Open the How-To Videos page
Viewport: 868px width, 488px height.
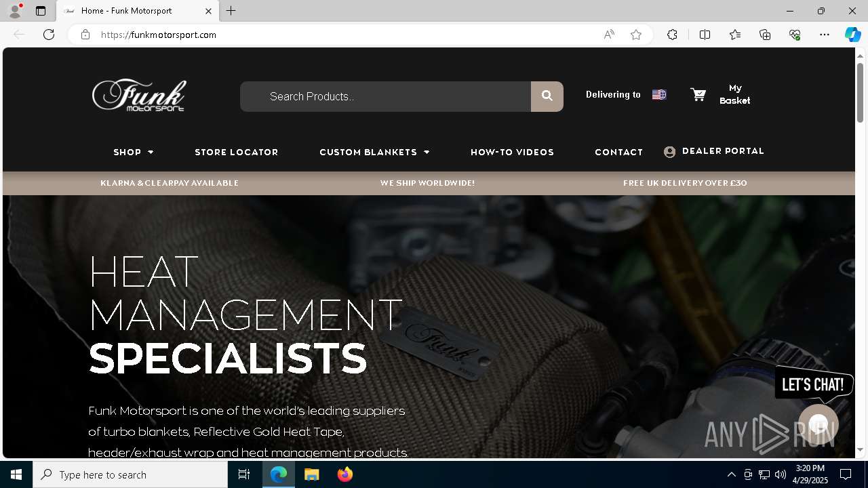pos(513,152)
